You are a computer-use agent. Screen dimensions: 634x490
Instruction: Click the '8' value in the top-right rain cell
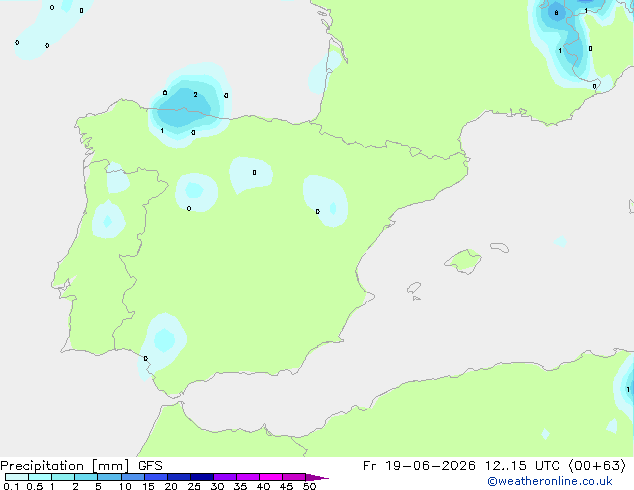(x=556, y=13)
